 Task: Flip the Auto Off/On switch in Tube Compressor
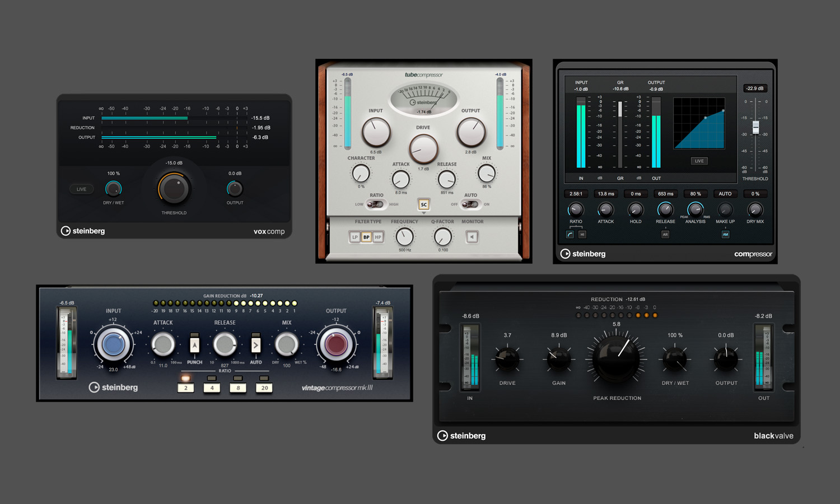click(x=470, y=204)
